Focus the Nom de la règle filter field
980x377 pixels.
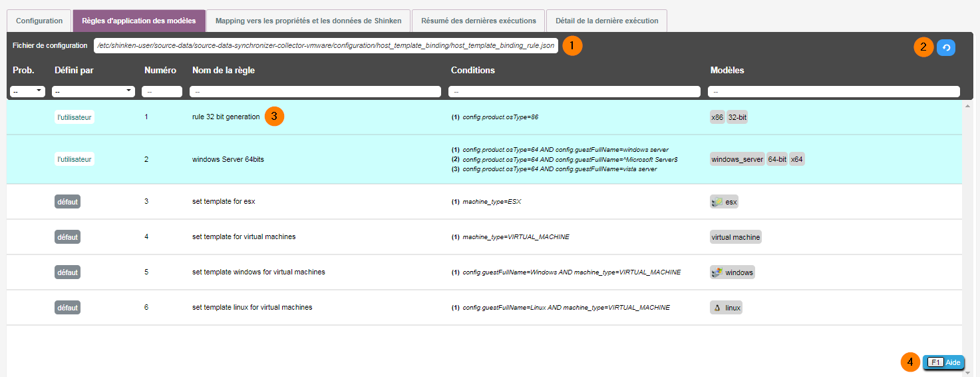[315, 92]
